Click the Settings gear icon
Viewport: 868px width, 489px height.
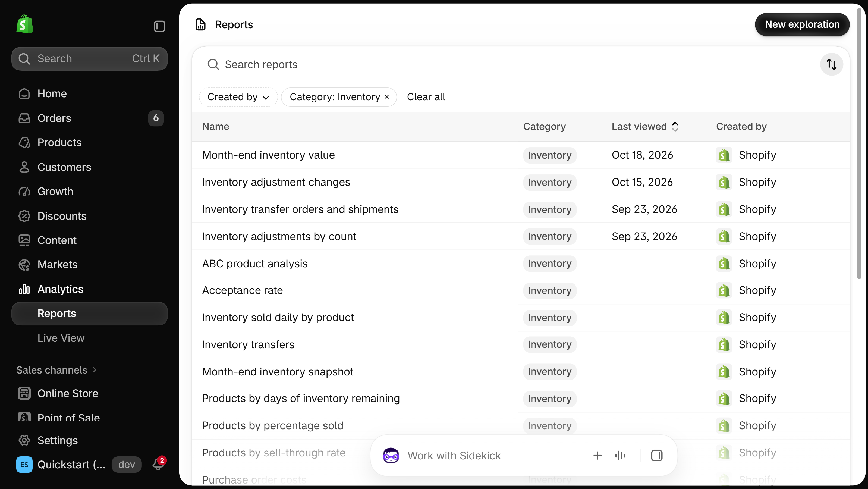24,440
